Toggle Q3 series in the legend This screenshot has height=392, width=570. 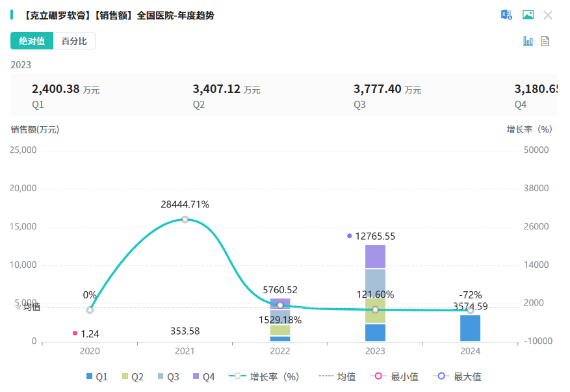[x=168, y=377]
